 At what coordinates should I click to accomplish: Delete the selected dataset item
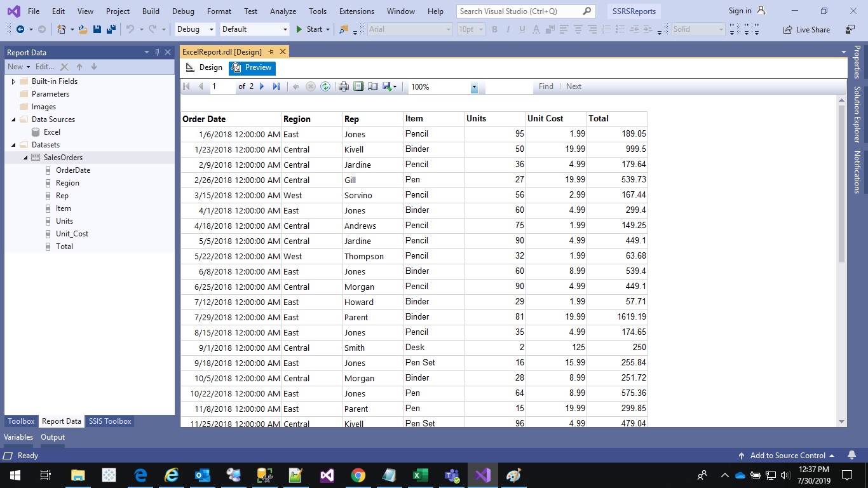pyautogui.click(x=64, y=67)
